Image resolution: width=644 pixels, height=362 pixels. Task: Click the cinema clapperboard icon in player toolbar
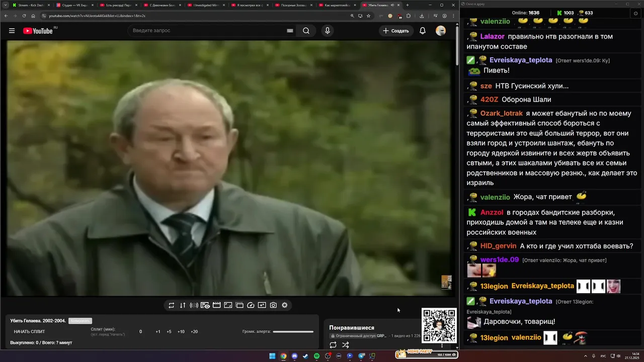point(217,305)
